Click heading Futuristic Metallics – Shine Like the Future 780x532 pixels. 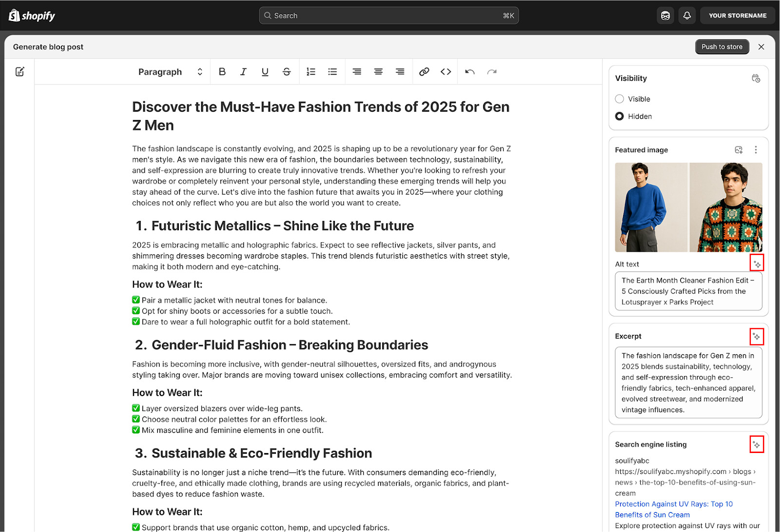282,226
